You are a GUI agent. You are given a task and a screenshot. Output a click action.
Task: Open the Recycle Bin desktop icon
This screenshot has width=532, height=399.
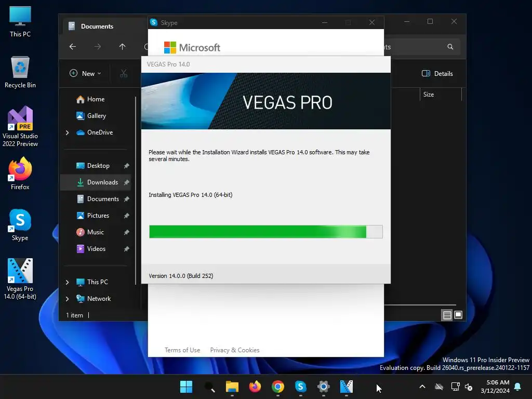pos(20,72)
